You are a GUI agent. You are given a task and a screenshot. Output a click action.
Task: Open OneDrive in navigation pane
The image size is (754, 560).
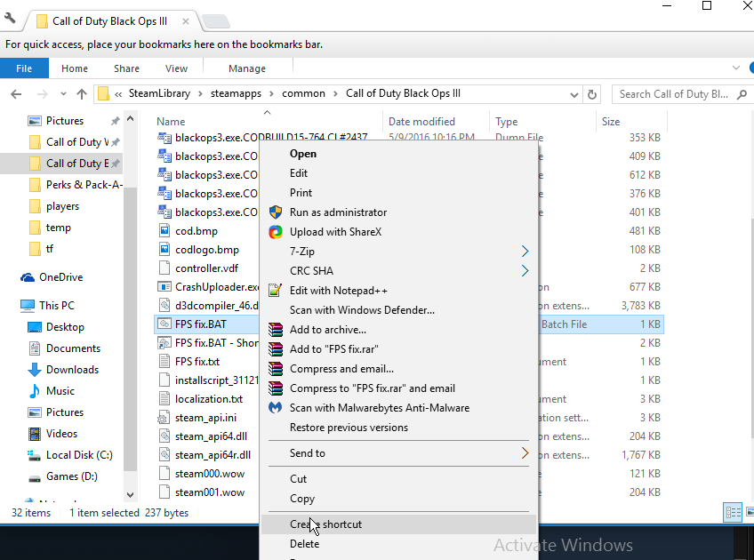pos(61,277)
